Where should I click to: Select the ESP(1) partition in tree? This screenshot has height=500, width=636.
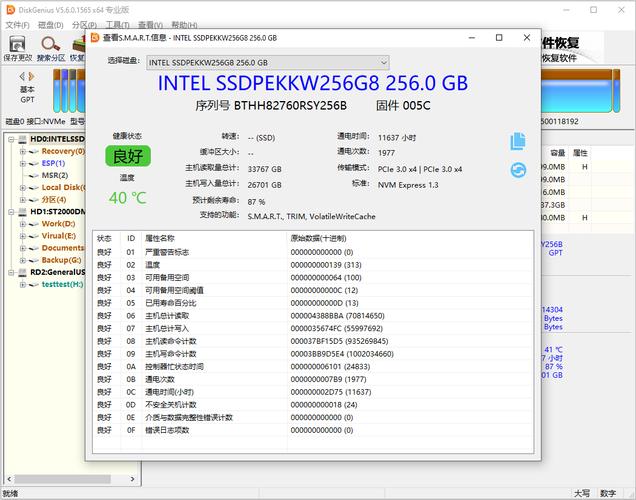pos(53,163)
